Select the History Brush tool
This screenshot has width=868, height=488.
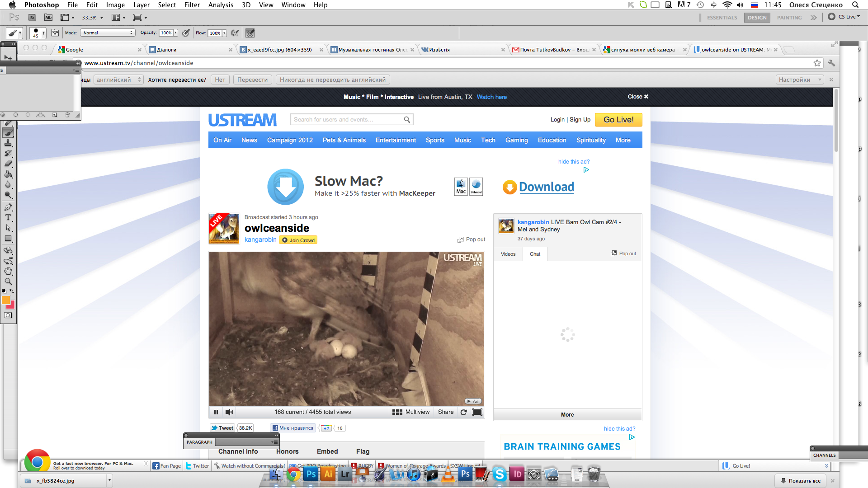click(8, 153)
